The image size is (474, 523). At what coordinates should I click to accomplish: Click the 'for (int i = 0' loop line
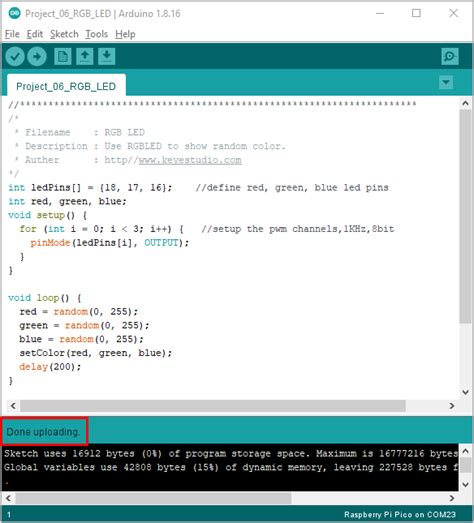pyautogui.click(x=101, y=229)
